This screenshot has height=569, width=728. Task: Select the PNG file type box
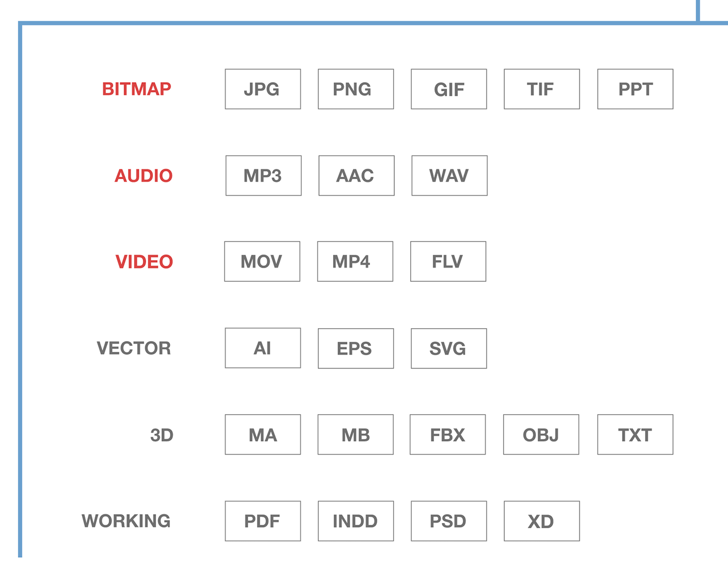(356, 89)
